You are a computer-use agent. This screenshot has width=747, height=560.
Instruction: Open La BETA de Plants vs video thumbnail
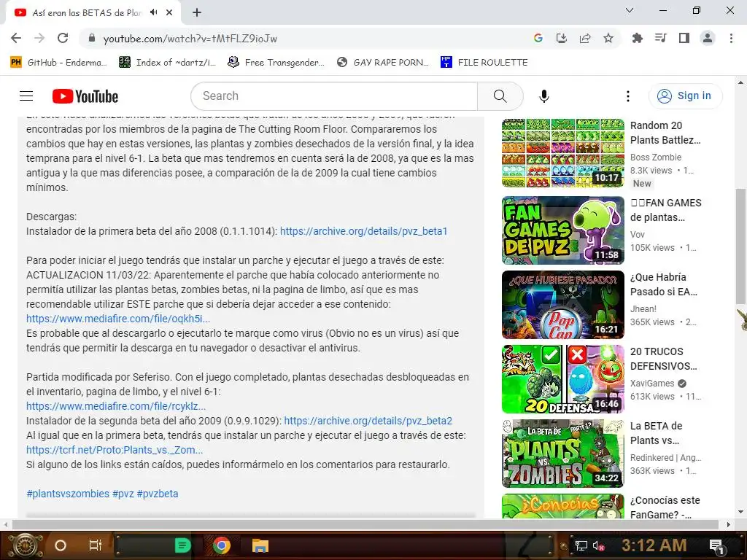point(562,454)
